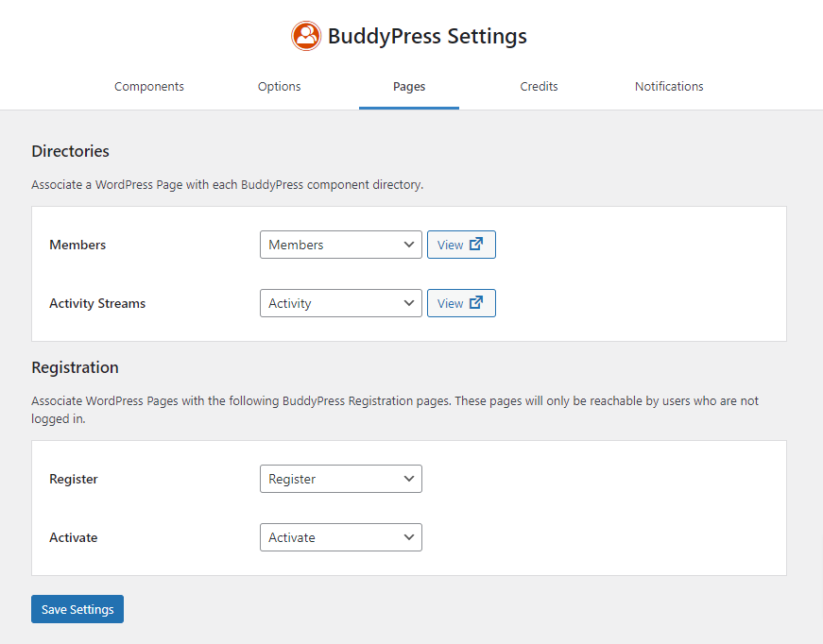Open the Options tab
Image resolution: width=823 pixels, height=644 pixels.
[280, 87]
